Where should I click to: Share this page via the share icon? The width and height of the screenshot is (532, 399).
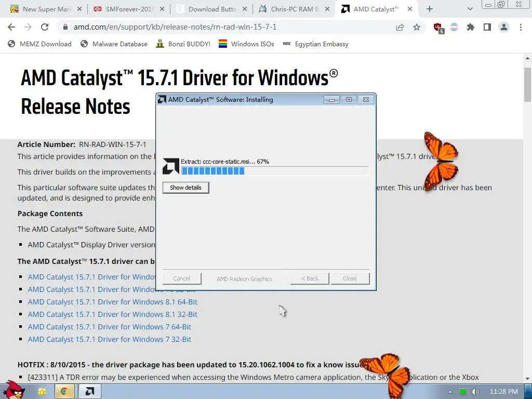[x=400, y=27]
